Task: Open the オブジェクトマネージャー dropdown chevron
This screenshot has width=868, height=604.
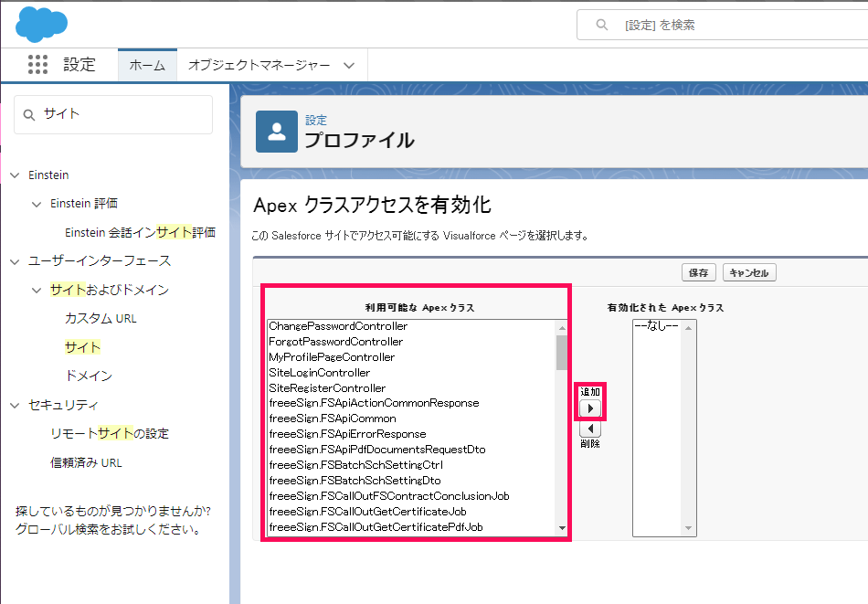Action: 349,65
